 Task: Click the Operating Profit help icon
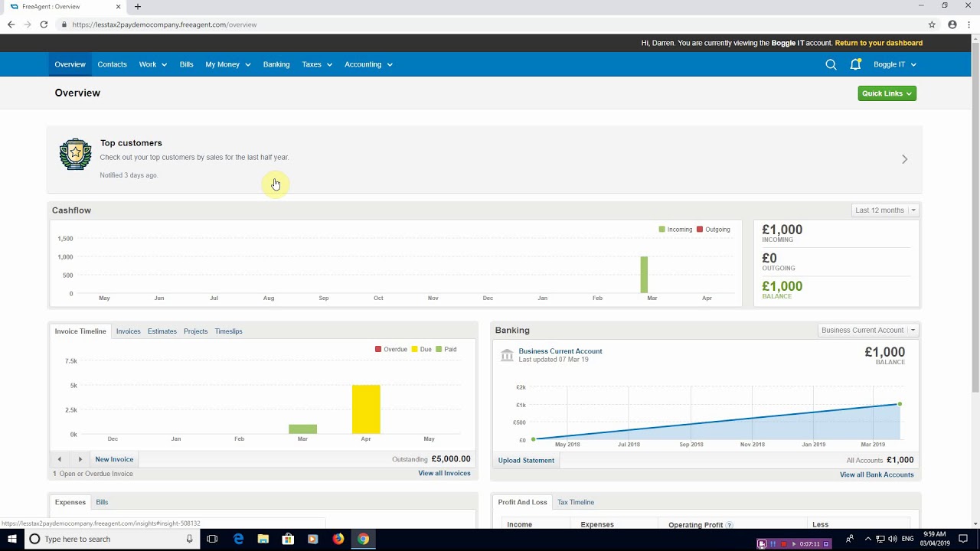tap(729, 525)
